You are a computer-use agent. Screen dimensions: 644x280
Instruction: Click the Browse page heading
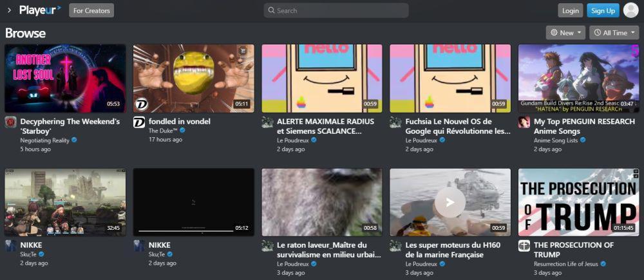tap(25, 33)
